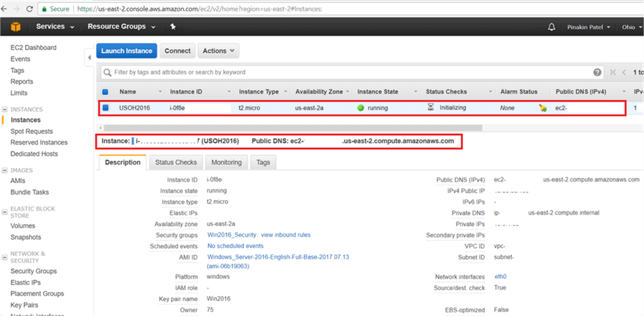
Task: Click the USOH2016 name cell
Action: pyautogui.click(x=135, y=108)
